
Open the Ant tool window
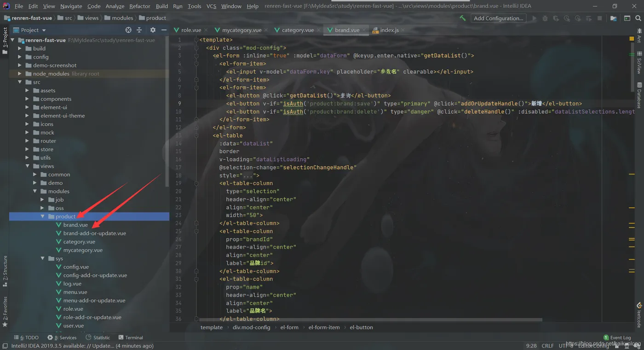639,36
